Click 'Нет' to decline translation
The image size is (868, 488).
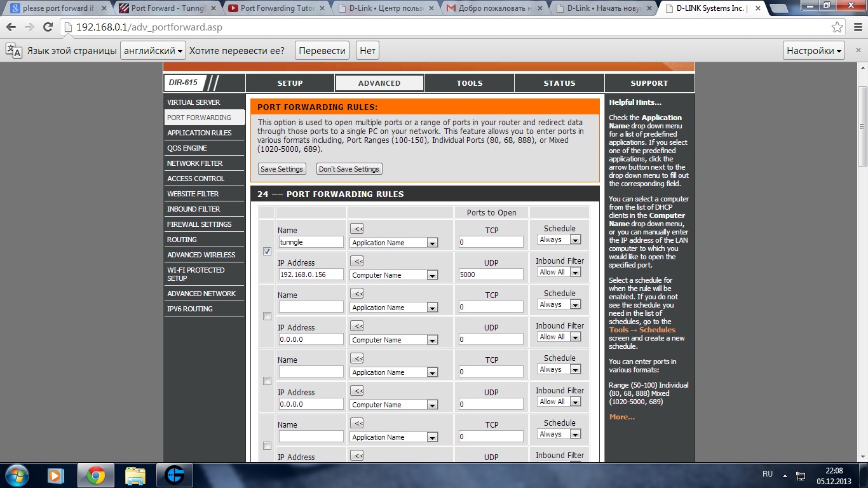point(367,51)
